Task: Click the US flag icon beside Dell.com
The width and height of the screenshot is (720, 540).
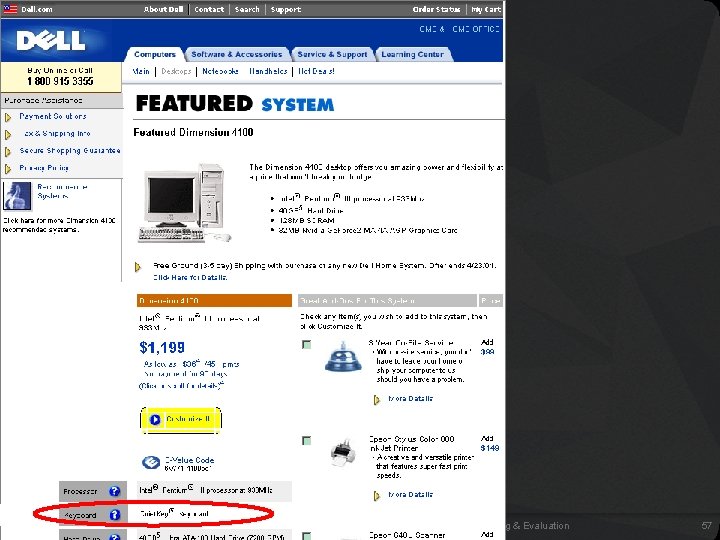Action: point(10,9)
